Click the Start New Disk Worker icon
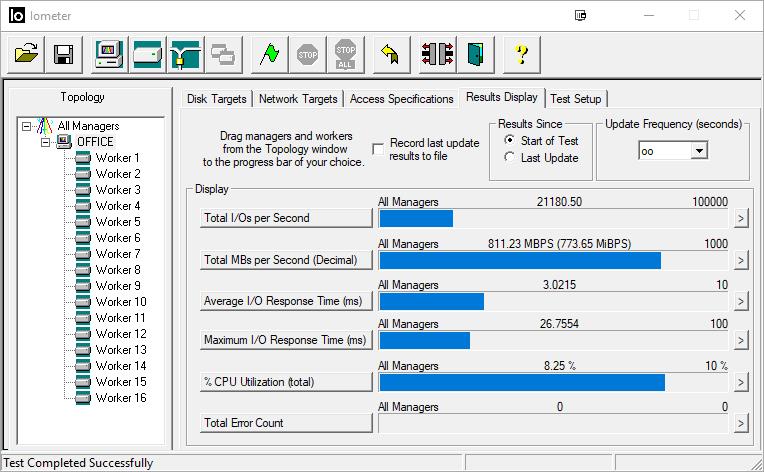The width and height of the screenshot is (764, 472). [147, 54]
